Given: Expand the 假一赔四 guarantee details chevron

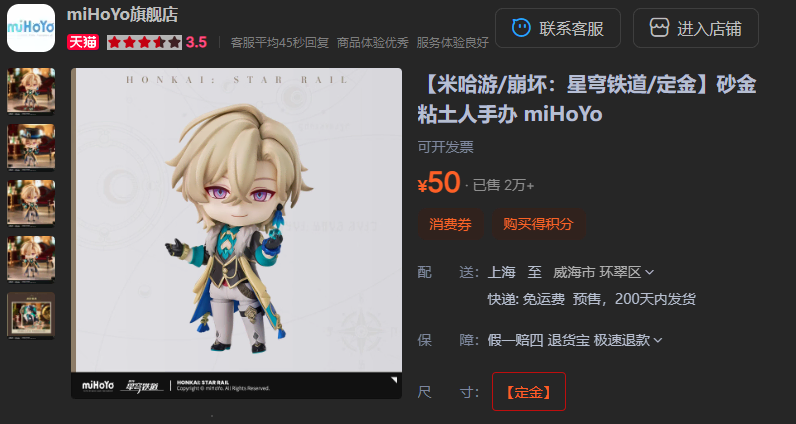Looking at the screenshot, I should [658, 340].
